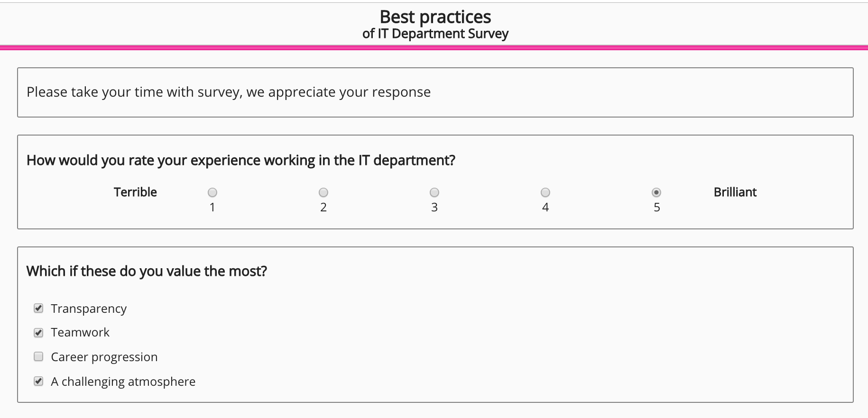Click the "Best practices" survey title
Screen dimensions: 868x418
435,17
